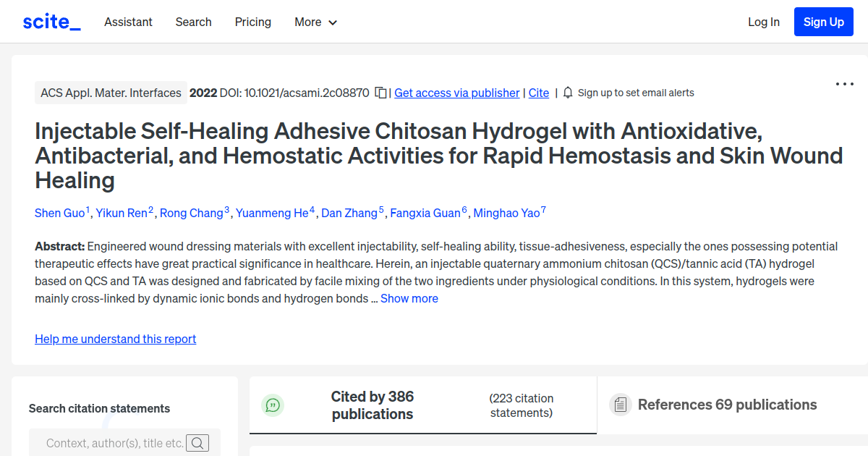Image resolution: width=868 pixels, height=456 pixels.
Task: Click Help me understand this report
Action: point(115,339)
